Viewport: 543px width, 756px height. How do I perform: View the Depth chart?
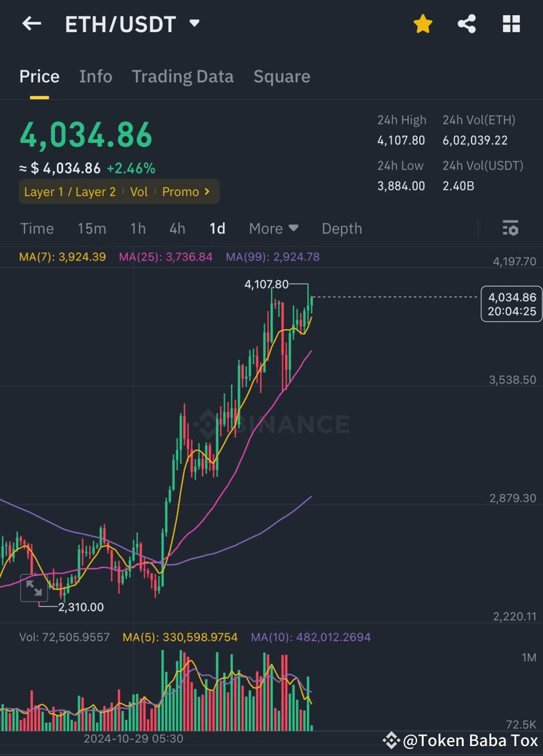pyautogui.click(x=341, y=228)
